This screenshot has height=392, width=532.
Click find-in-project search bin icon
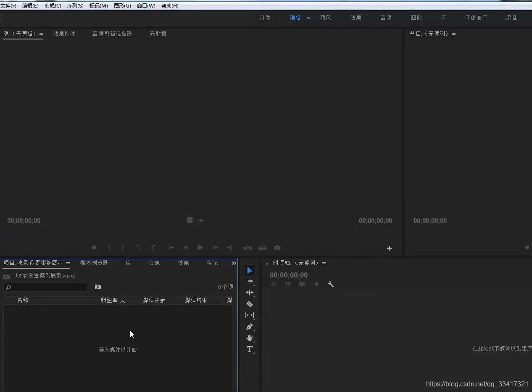tap(98, 287)
